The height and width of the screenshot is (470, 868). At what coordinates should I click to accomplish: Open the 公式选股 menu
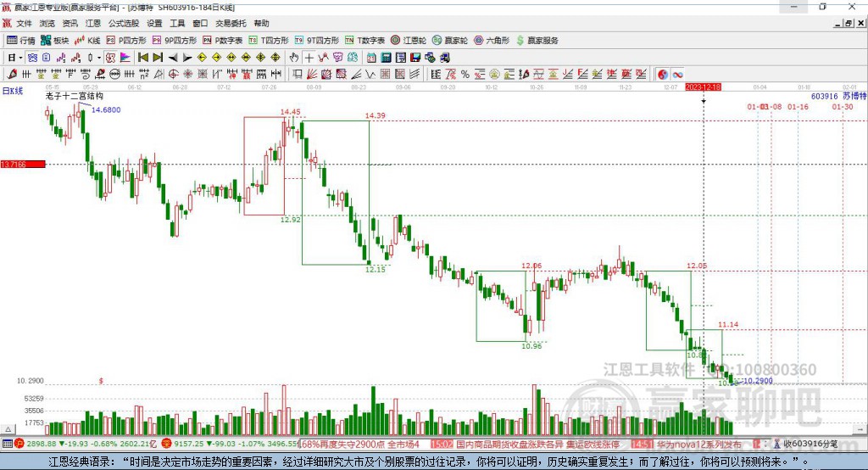(x=124, y=23)
